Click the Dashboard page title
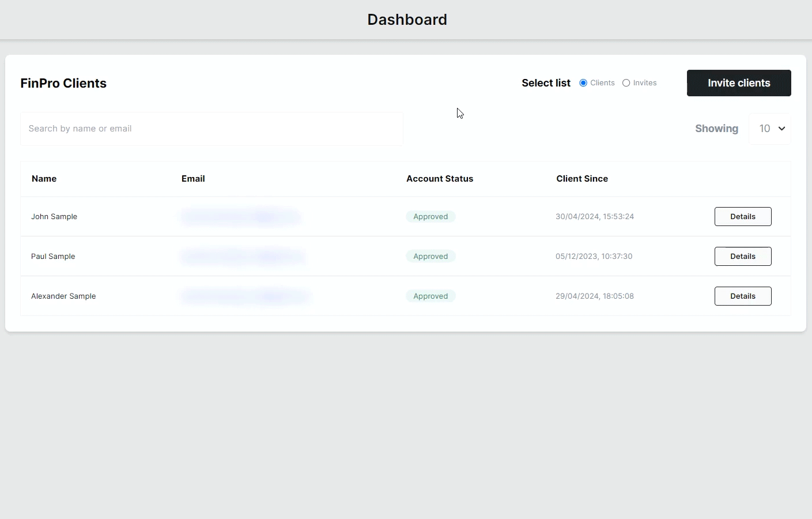Viewport: 812px width, 519px height. click(x=407, y=19)
